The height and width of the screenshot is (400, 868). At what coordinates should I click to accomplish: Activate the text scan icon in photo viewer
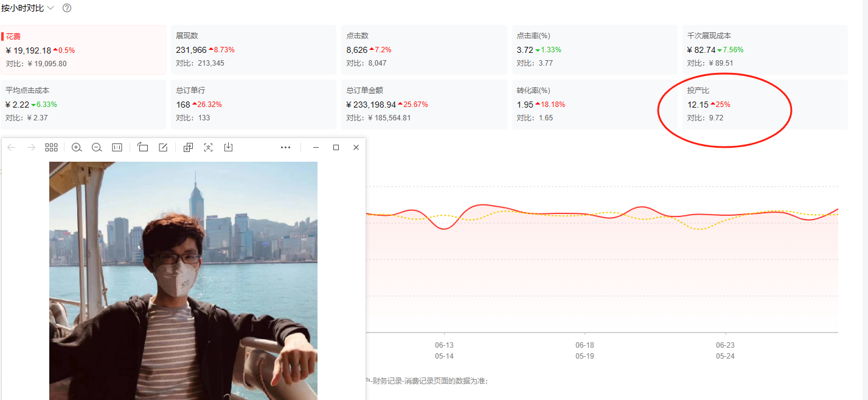209,147
